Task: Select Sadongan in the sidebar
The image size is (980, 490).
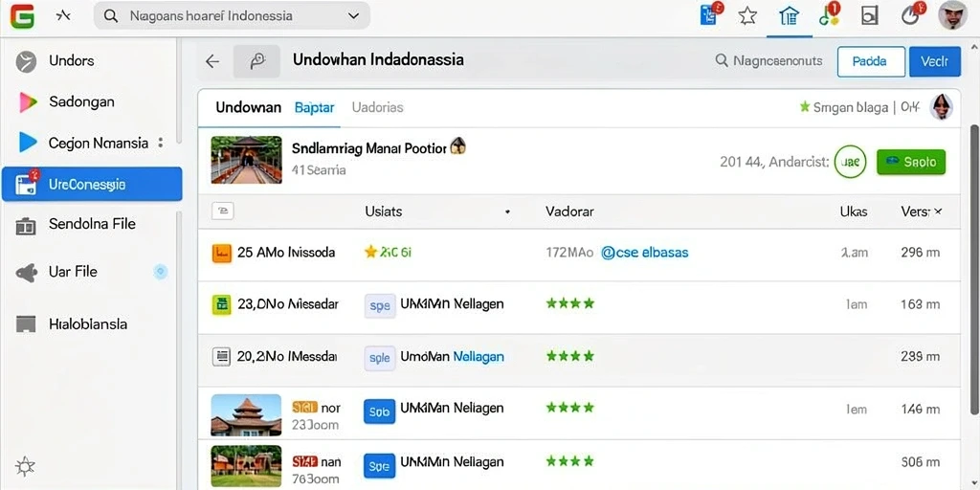Action: coord(81,101)
